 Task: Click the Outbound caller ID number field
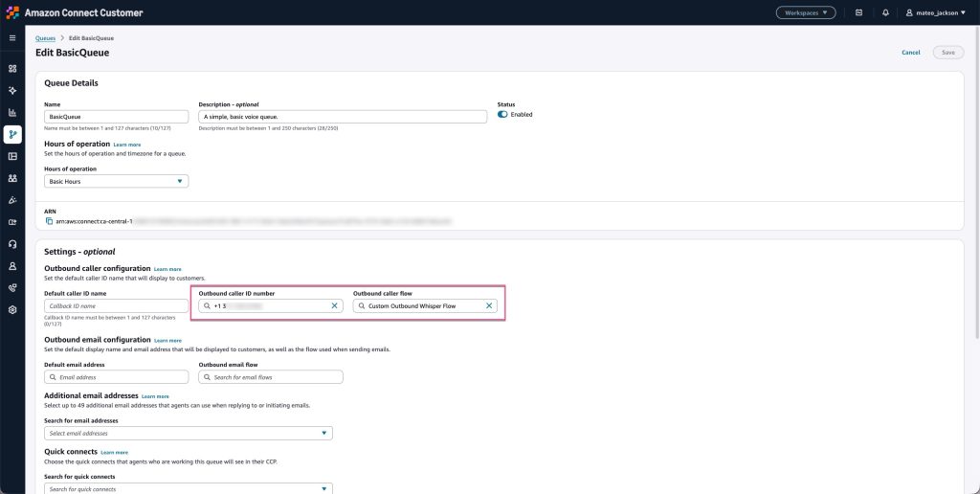point(271,305)
